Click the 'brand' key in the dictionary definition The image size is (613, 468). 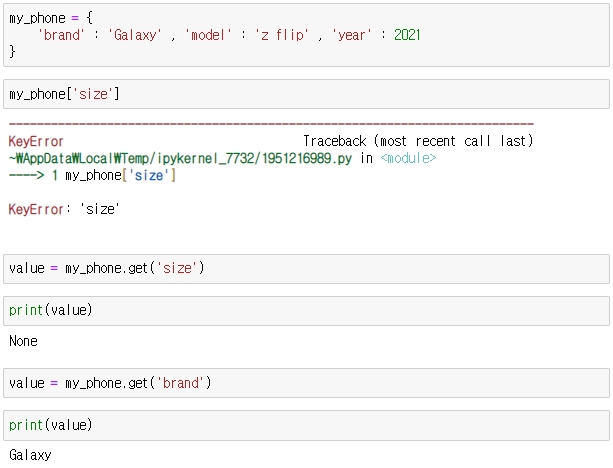61,35
